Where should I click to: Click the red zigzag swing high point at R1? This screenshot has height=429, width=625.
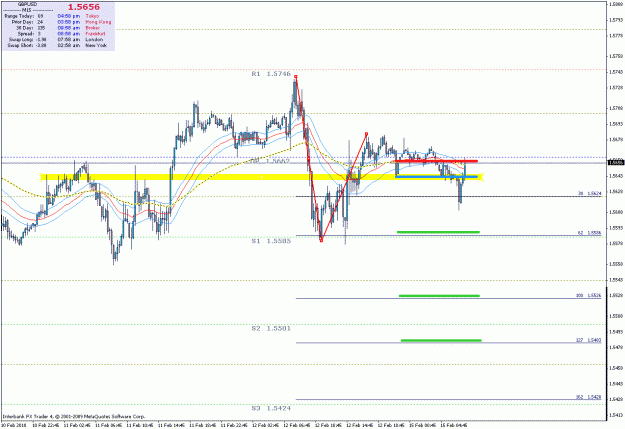pos(295,76)
